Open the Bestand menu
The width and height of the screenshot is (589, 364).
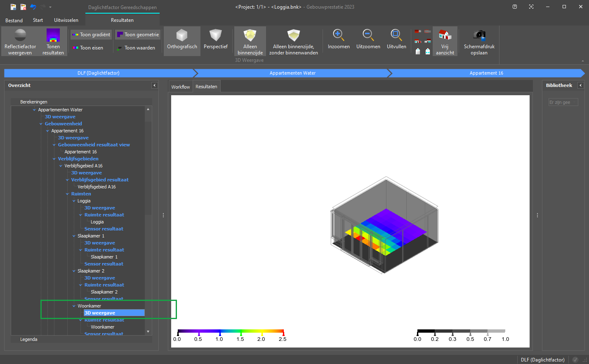[14, 20]
